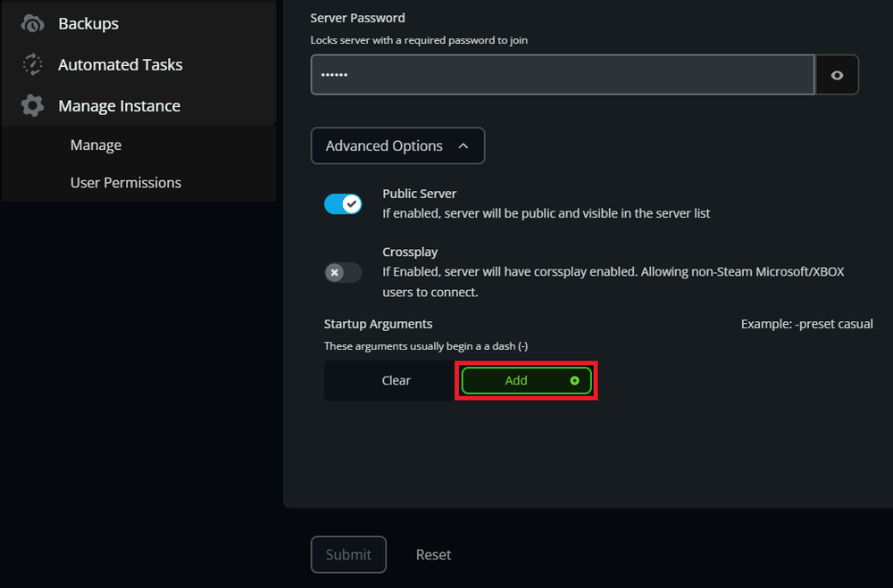893x588 pixels.
Task: Open User Permissions in the sidebar
Action: click(x=125, y=182)
